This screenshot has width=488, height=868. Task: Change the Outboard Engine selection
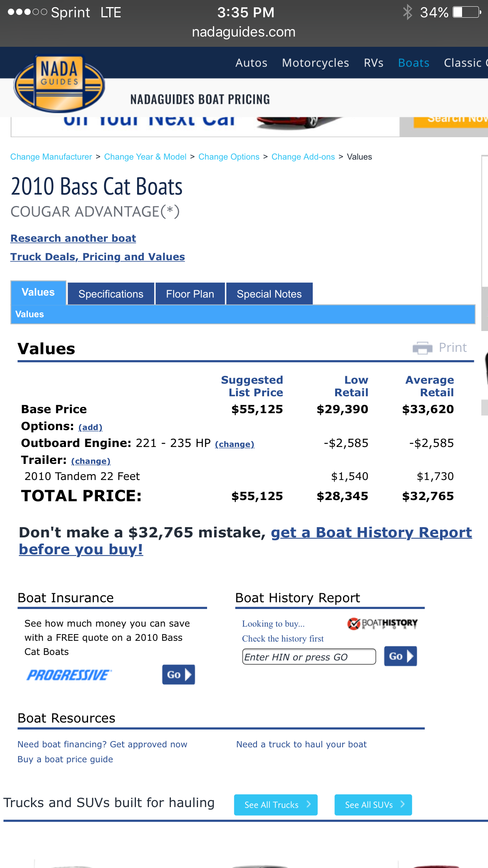pos(235,444)
